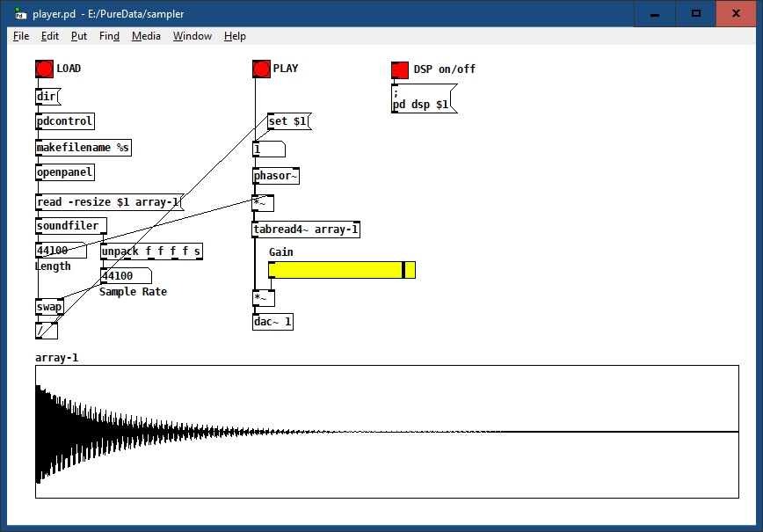
Task: Click the Sample Rate number box
Action: pos(126,276)
